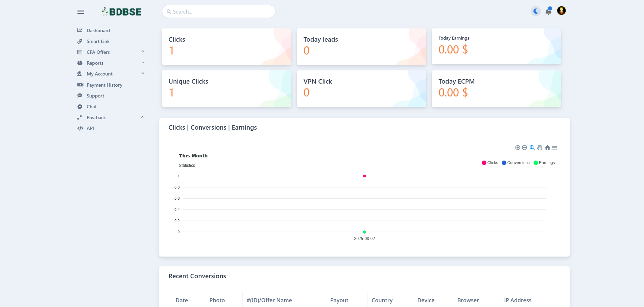644x307 pixels.
Task: Click the Recent Conversions heading
Action: pos(197,276)
